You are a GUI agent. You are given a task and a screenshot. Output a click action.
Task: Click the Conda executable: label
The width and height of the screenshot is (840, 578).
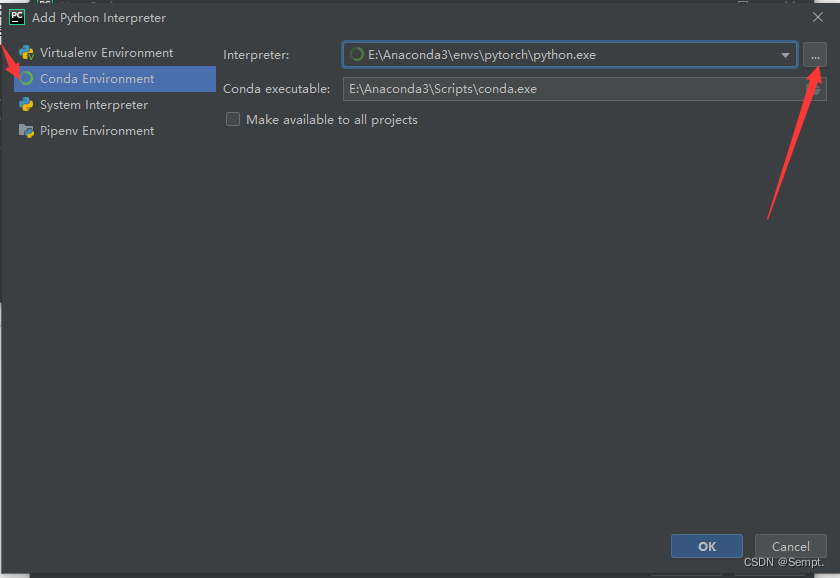coord(276,88)
